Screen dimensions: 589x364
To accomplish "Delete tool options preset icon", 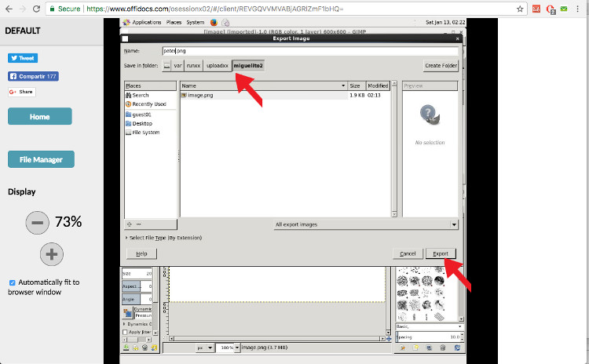I will click(x=145, y=348).
